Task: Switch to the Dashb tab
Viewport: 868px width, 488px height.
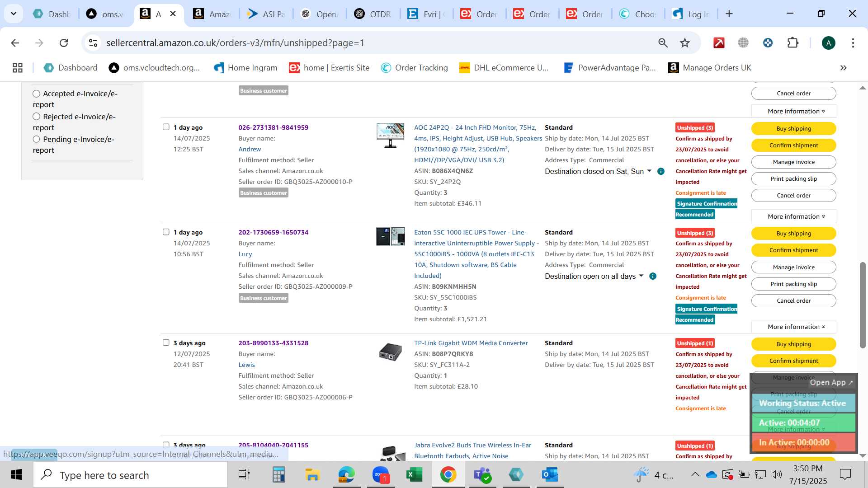Action: click(x=52, y=14)
